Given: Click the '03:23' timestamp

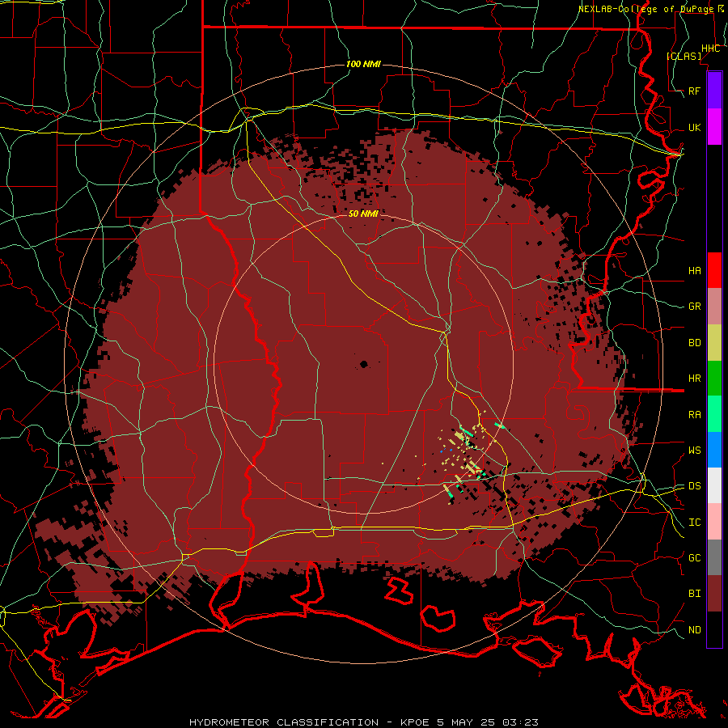Looking at the screenshot, I should tap(520, 722).
